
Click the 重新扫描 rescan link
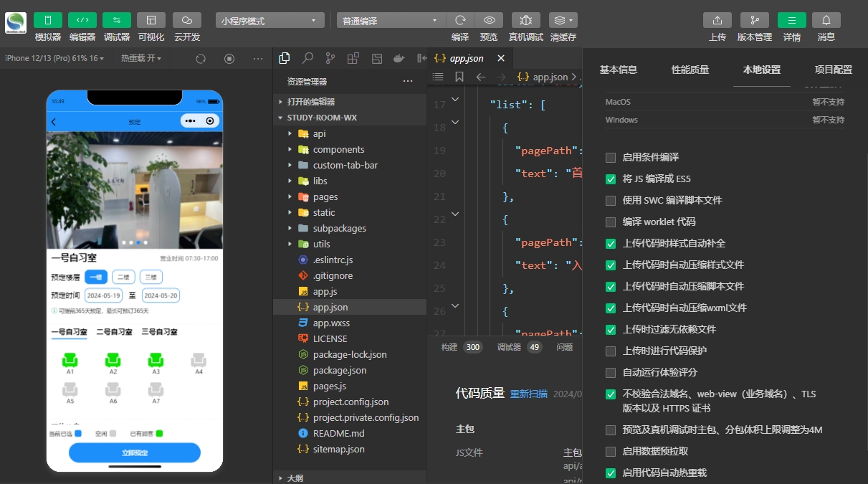point(529,394)
